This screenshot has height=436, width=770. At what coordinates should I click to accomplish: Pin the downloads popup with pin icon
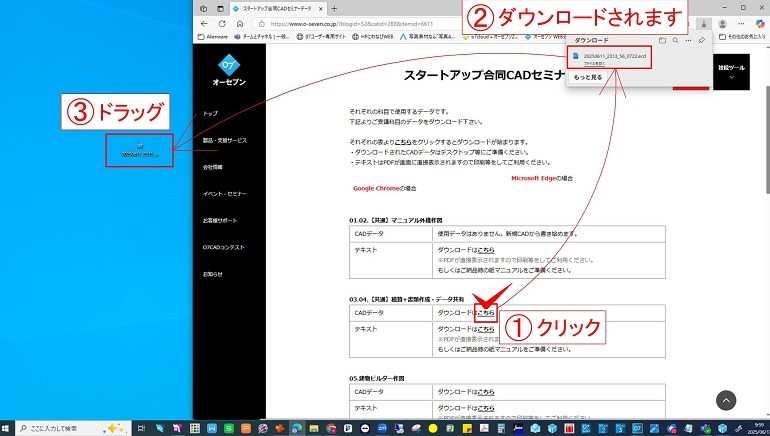702,39
